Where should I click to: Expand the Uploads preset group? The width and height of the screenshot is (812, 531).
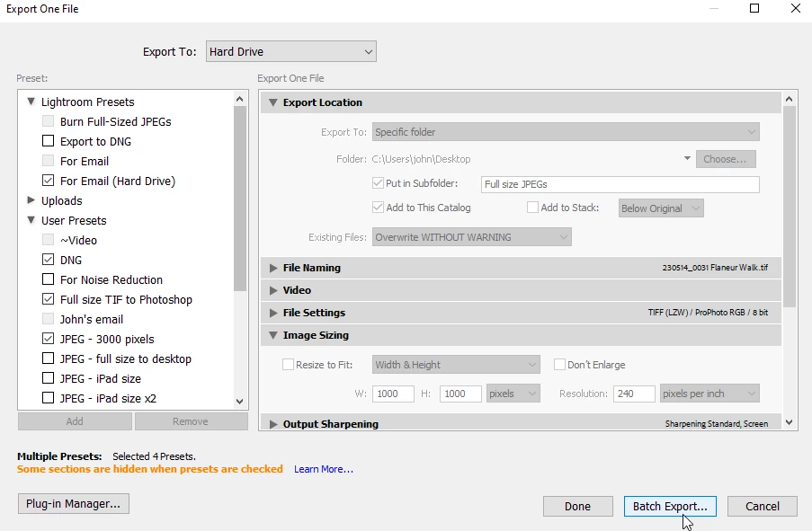pos(31,199)
